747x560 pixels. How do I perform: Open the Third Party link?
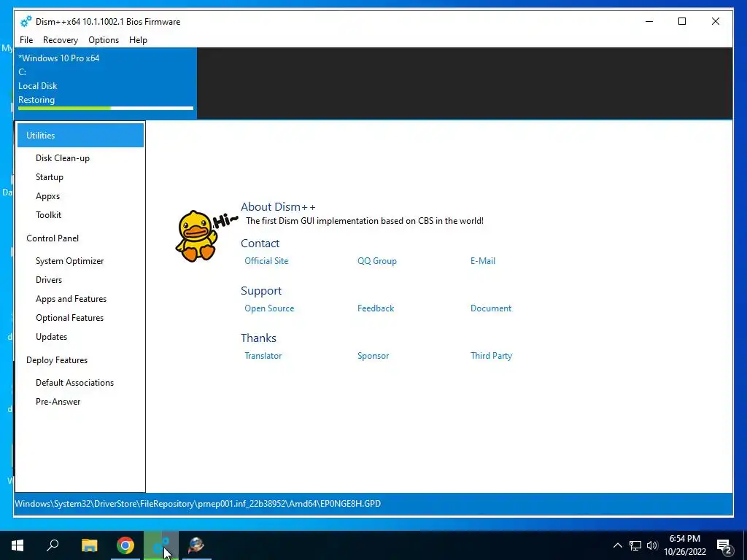coord(491,356)
